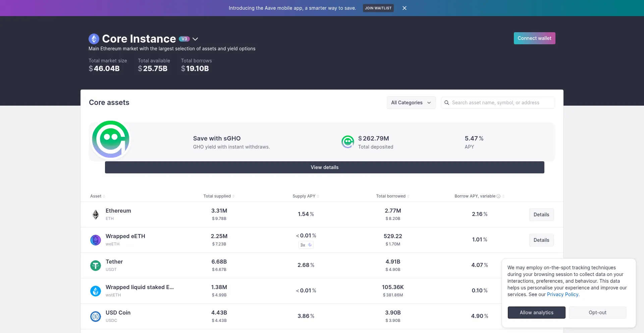644x333 pixels.
Task: Open the All Categories dropdown
Action: (x=411, y=103)
